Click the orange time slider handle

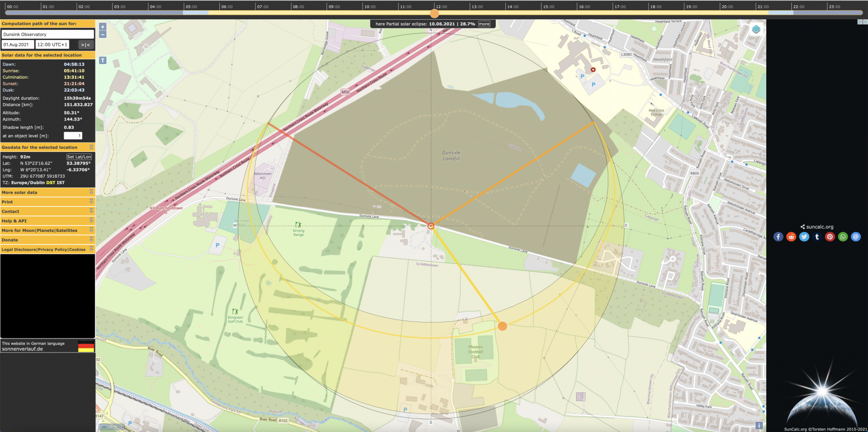coord(434,13)
